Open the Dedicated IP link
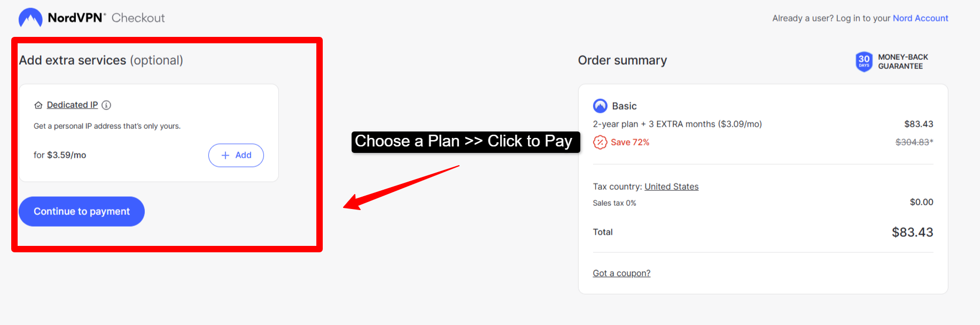This screenshot has height=325, width=980. [x=73, y=105]
